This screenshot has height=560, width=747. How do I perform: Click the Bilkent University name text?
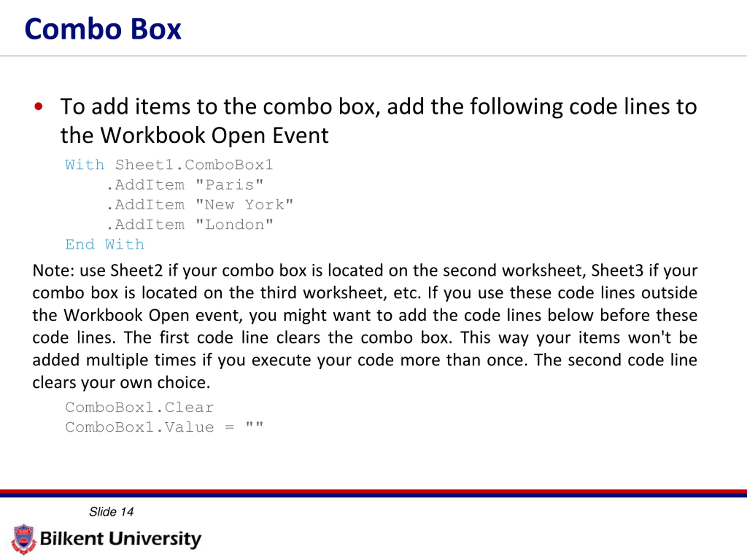coord(121,539)
